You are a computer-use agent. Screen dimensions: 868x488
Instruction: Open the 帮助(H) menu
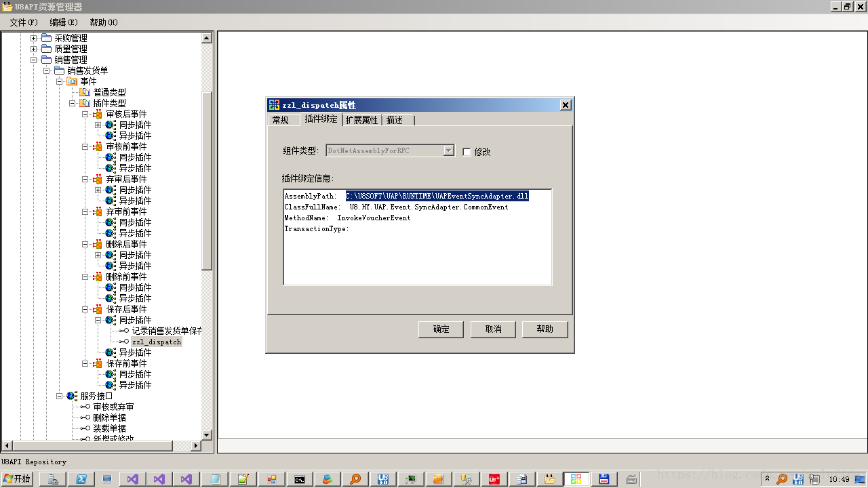[x=104, y=22]
